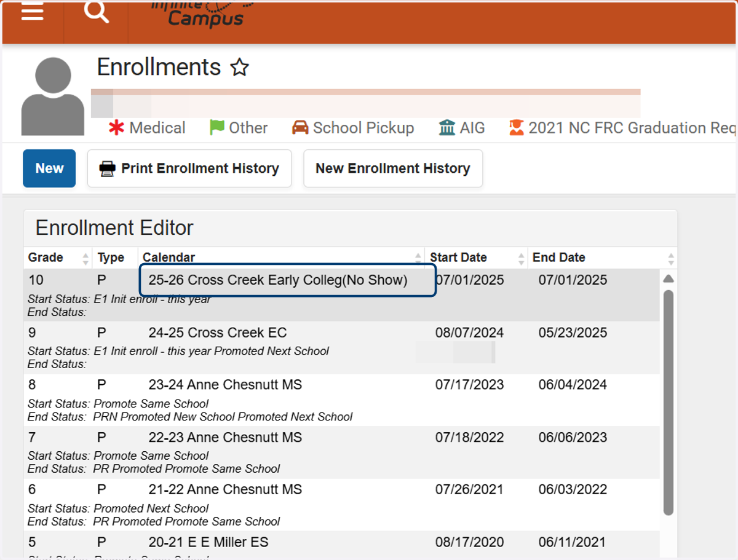
Task: Click start date 07/26/2021
Action: [470, 490]
